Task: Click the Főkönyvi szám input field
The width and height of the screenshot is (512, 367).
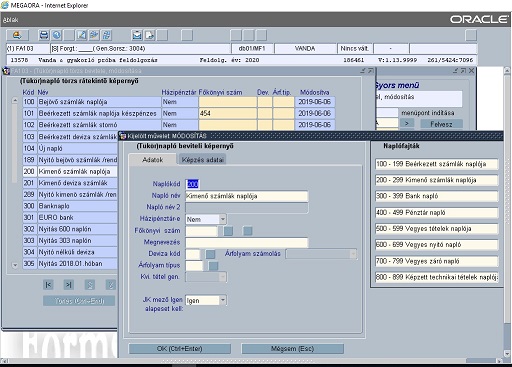Action: click(x=201, y=231)
